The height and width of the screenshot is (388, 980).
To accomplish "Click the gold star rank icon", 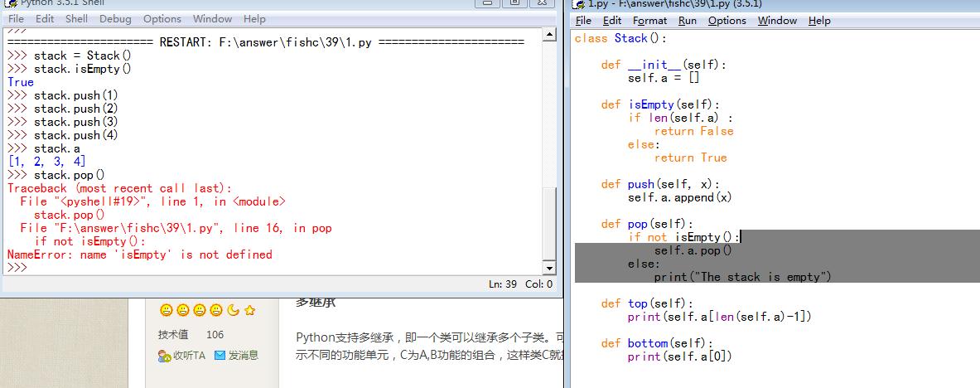I will tap(249, 311).
